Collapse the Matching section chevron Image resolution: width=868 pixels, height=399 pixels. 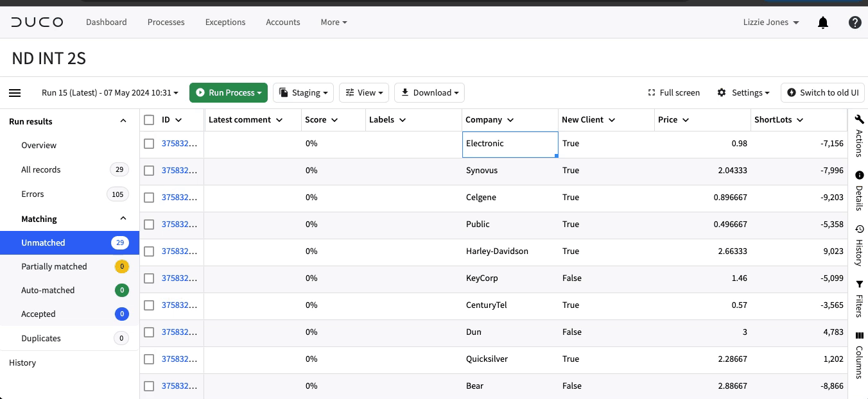pyautogui.click(x=123, y=219)
